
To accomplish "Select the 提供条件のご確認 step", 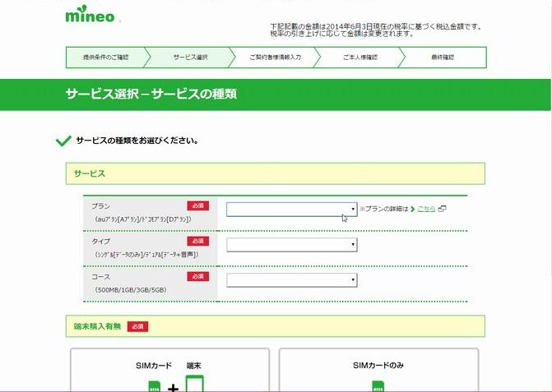I will (x=105, y=58).
